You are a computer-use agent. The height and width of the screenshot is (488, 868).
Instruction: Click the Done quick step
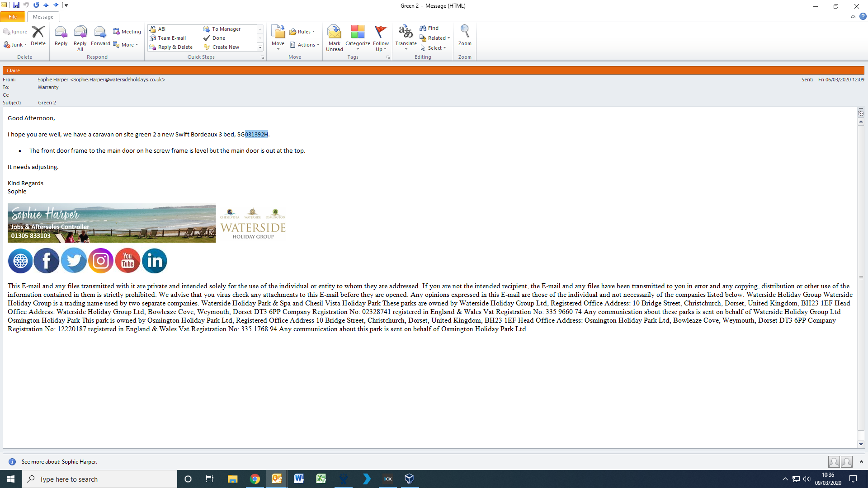[x=218, y=38]
